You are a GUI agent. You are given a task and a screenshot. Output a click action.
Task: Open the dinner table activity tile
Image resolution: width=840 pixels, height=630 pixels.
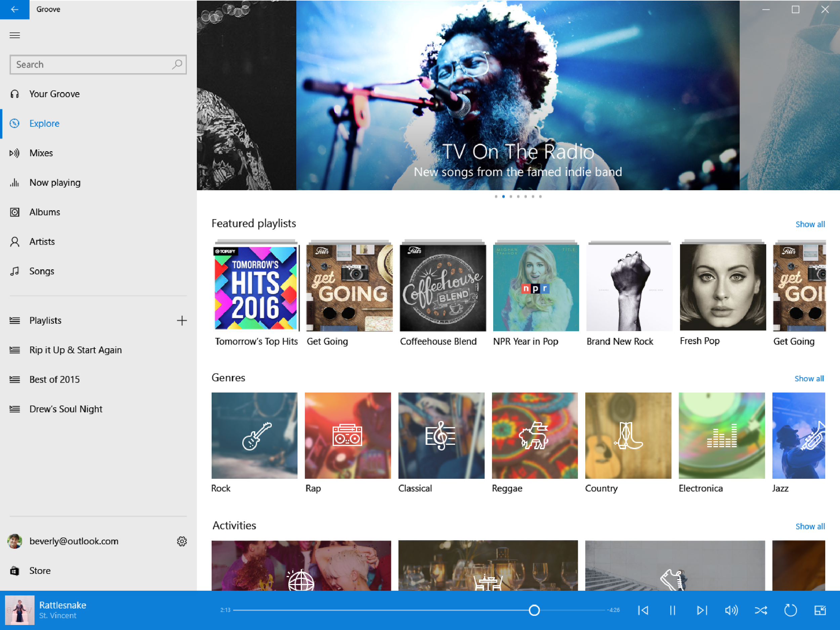point(488,565)
